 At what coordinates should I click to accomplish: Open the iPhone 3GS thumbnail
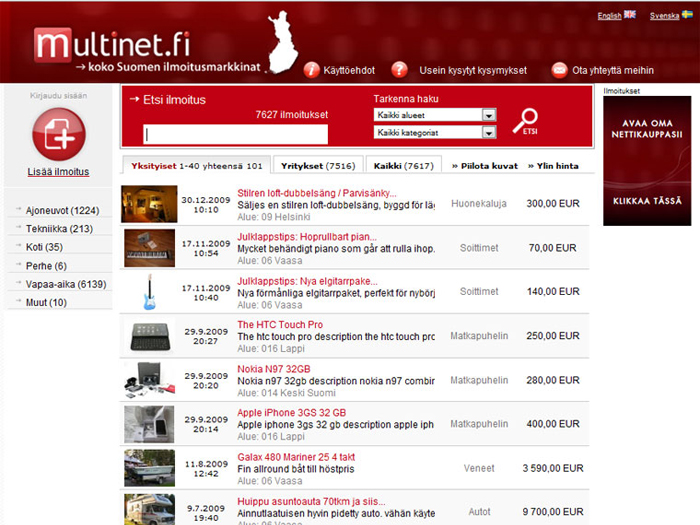tap(149, 424)
